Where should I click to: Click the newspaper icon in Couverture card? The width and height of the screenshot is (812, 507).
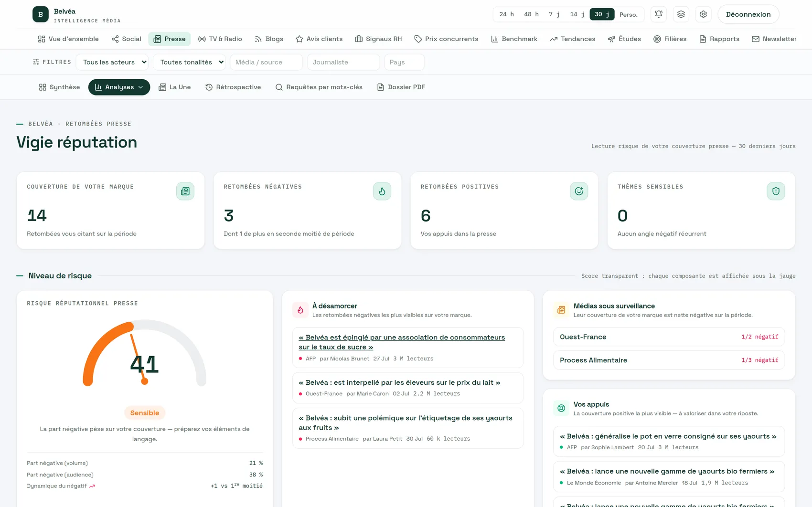tap(185, 191)
